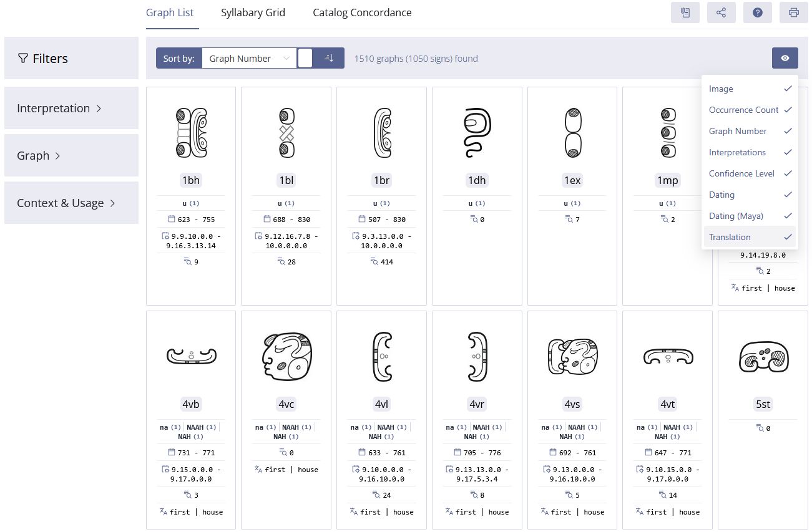Open the Catalog Concordance tab

click(362, 12)
